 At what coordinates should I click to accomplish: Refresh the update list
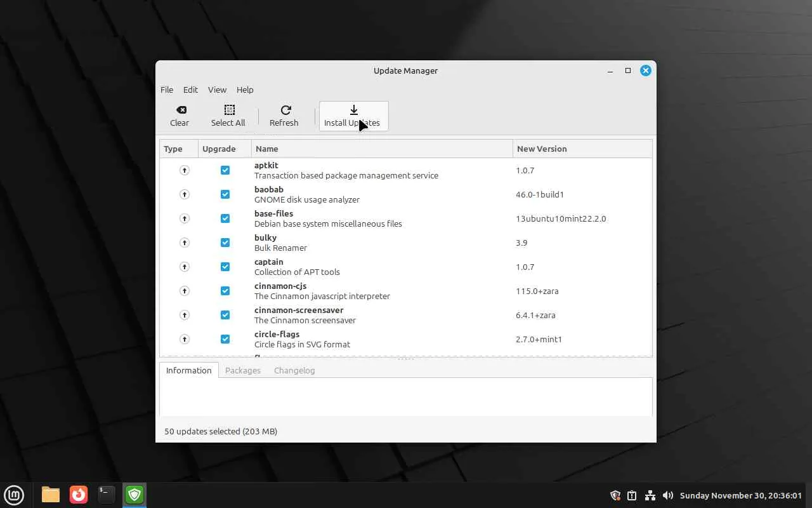tap(284, 116)
